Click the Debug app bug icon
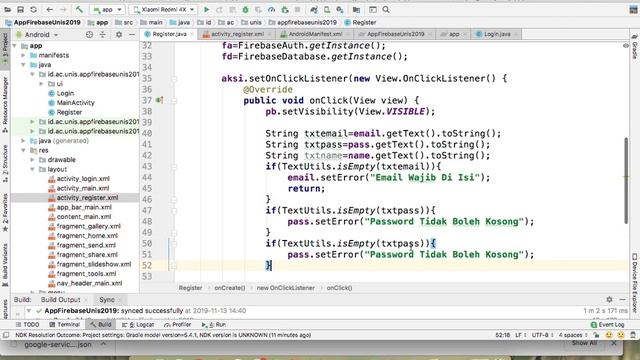This screenshot has height=360, width=640. click(x=245, y=9)
